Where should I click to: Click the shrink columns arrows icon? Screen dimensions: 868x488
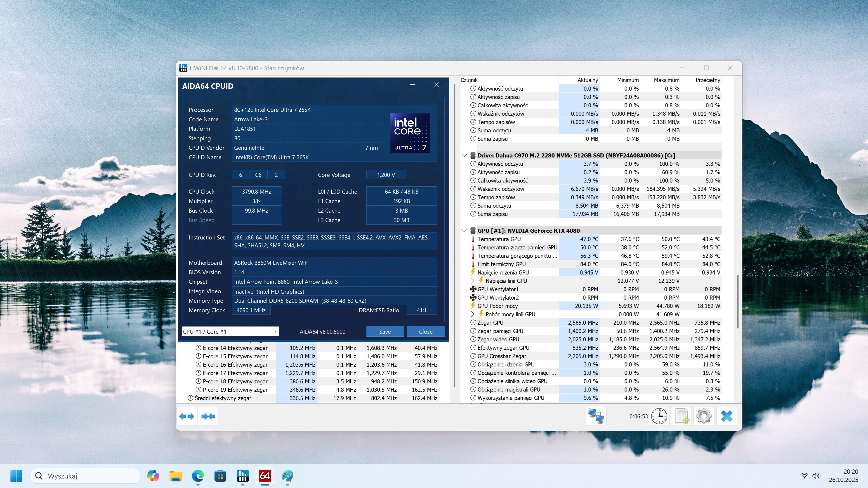point(208,416)
